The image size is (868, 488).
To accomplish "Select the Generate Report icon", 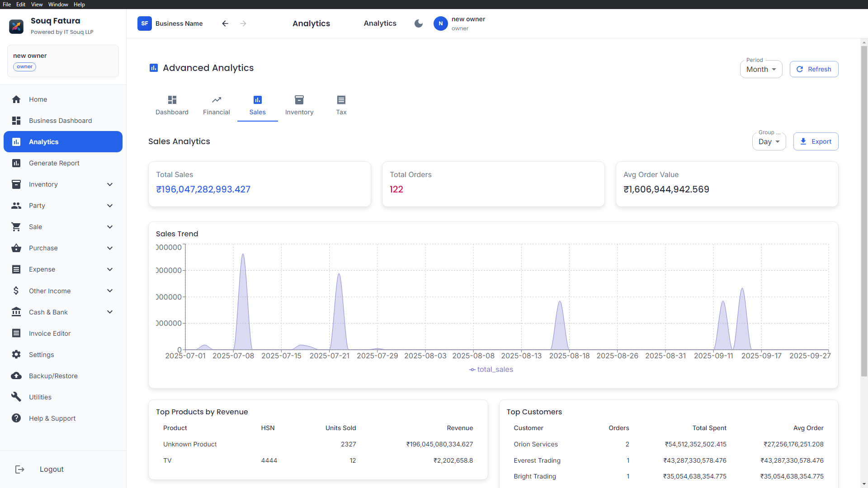I will coord(16,163).
